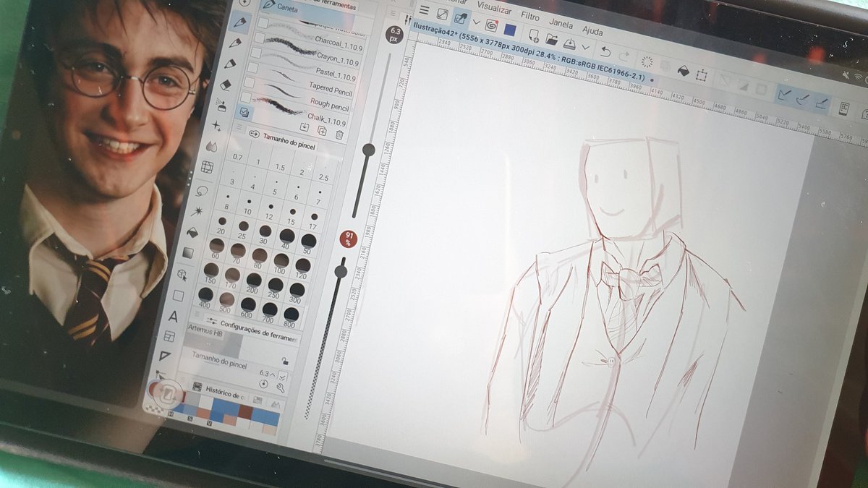
Task: Select the Lasso selection tool
Action: (203, 190)
